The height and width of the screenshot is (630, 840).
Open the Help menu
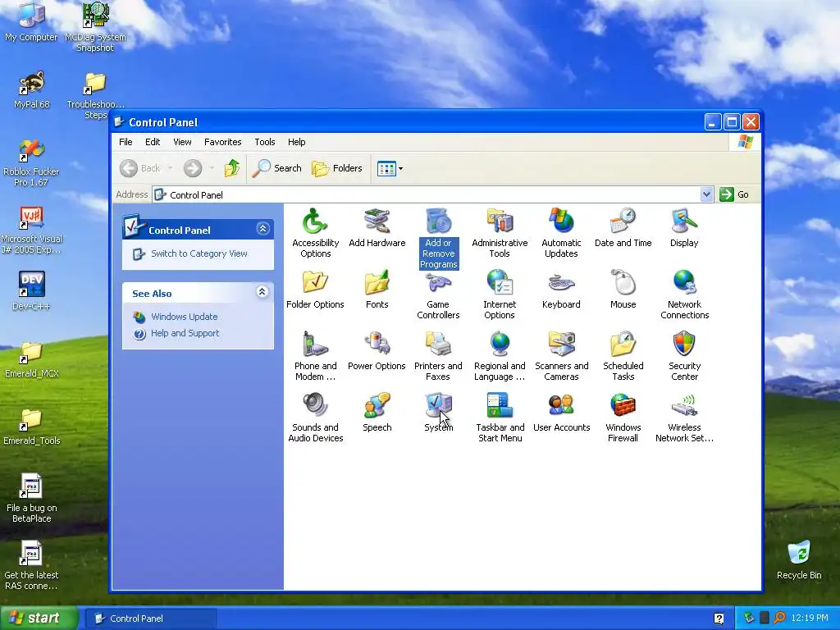click(x=296, y=142)
